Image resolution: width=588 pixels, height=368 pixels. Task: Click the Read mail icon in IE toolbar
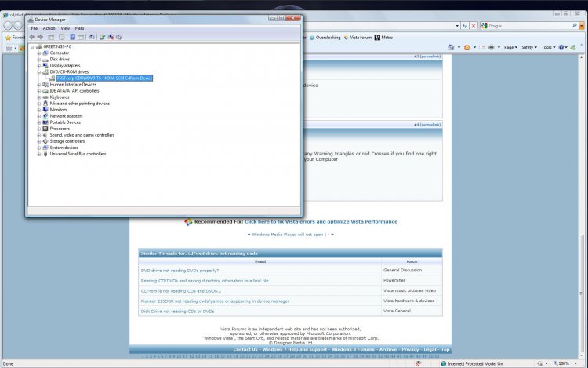click(x=482, y=47)
